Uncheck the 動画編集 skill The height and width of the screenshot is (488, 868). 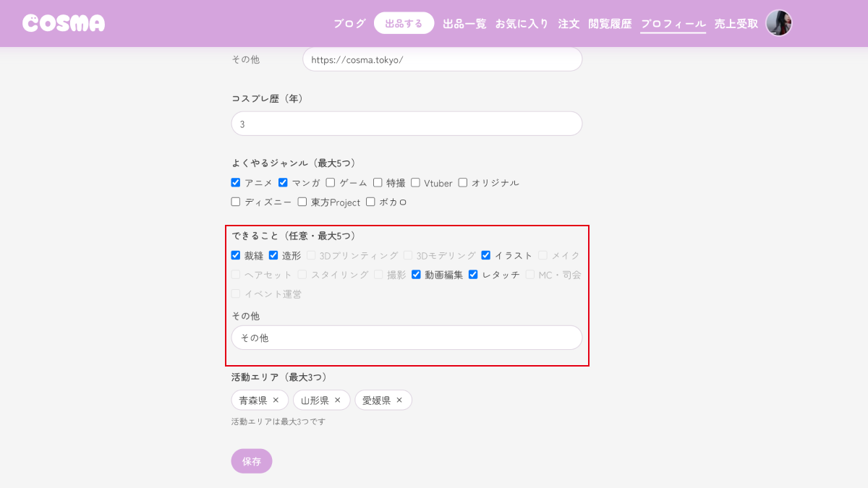415,274
